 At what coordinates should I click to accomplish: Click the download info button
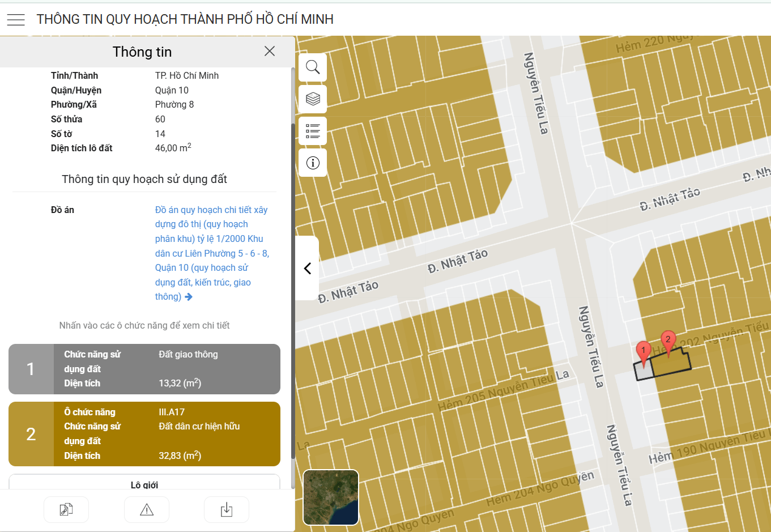coord(227,509)
